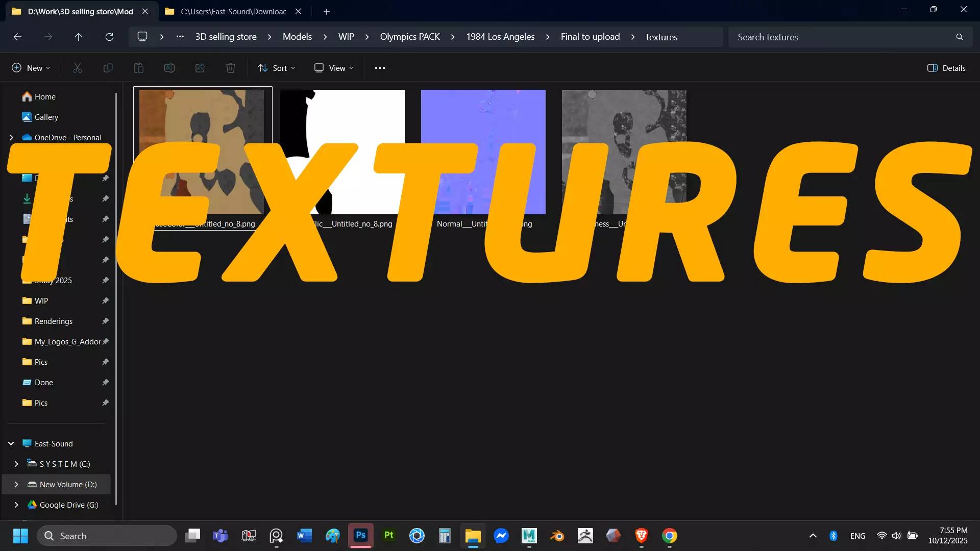Screen dimensions: 980x551
Task: Open Blender from the taskbar
Action: click(x=557, y=536)
